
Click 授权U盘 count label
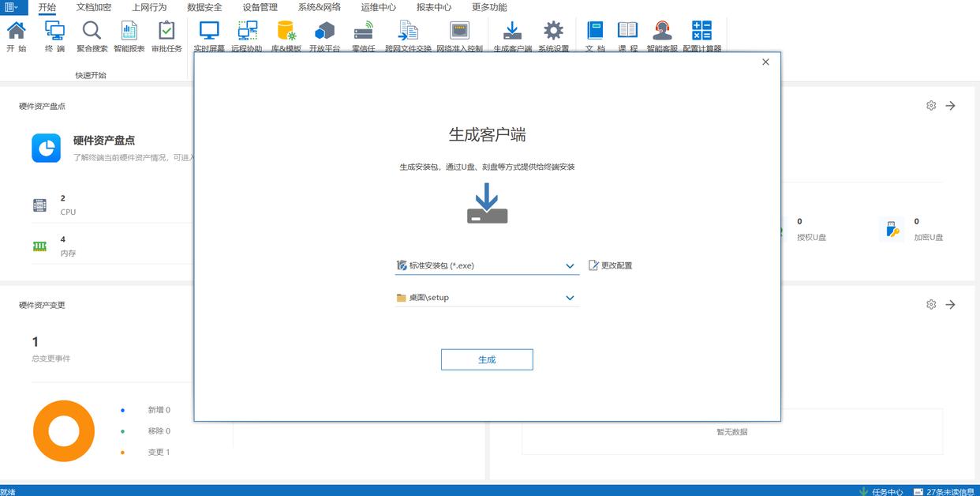pos(811,237)
